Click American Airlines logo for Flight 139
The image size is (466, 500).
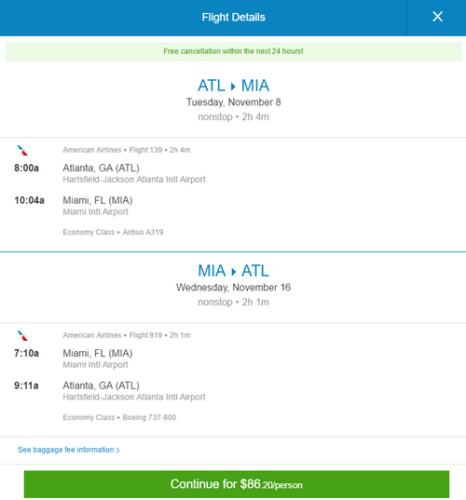click(x=23, y=150)
